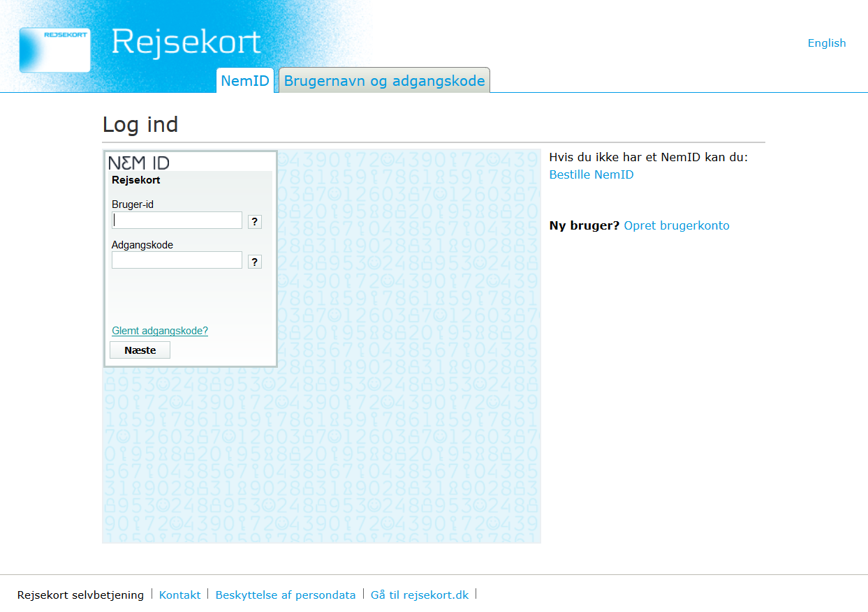Open help for the Bruger-id field
The height and width of the screenshot is (612, 868).
(x=255, y=222)
